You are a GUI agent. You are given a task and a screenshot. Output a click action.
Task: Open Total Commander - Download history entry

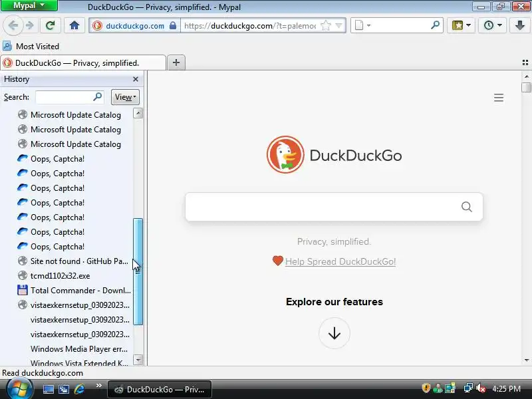(x=74, y=291)
